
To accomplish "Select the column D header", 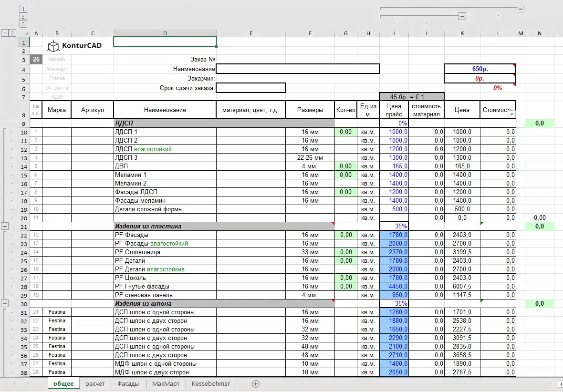I will [165, 33].
